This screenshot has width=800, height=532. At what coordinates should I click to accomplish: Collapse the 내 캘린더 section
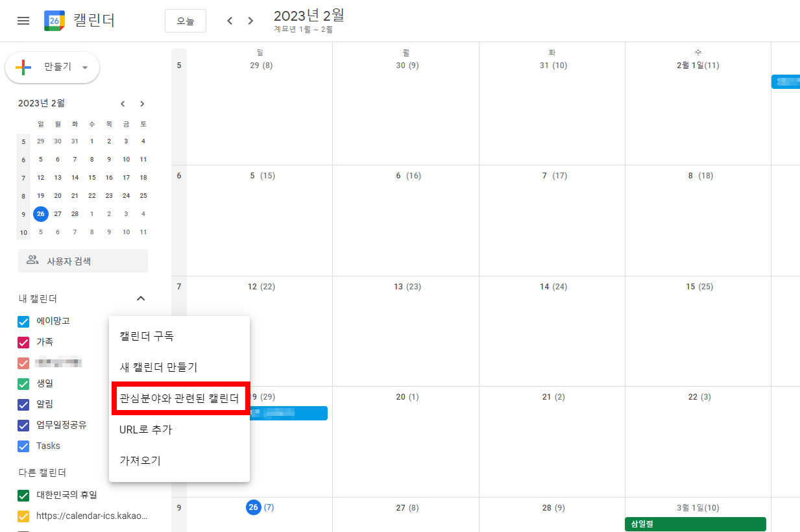pos(141,298)
